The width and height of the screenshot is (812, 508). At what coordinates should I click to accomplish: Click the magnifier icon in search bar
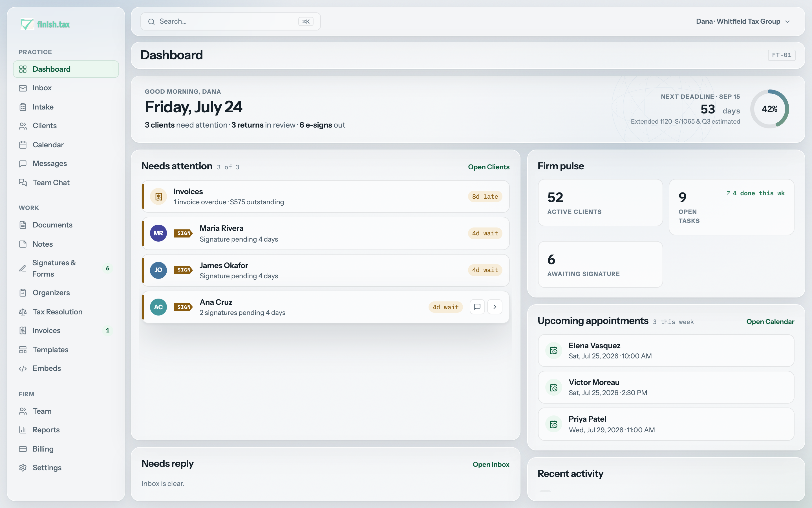(151, 21)
